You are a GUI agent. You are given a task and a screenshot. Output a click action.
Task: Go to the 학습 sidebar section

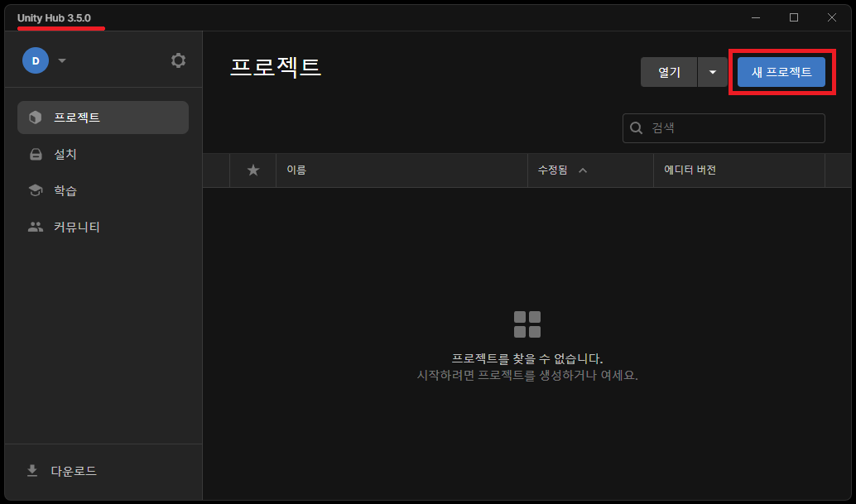click(103, 190)
